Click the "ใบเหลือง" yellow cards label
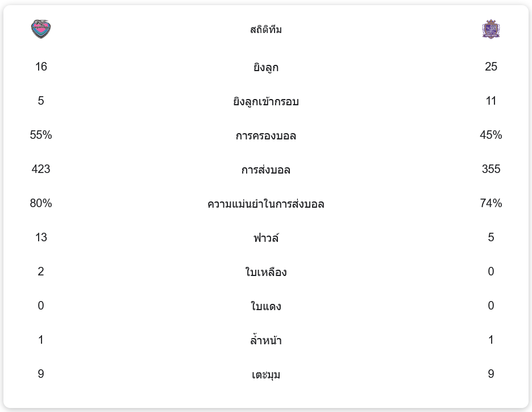This screenshot has height=412, width=532. pos(266,273)
